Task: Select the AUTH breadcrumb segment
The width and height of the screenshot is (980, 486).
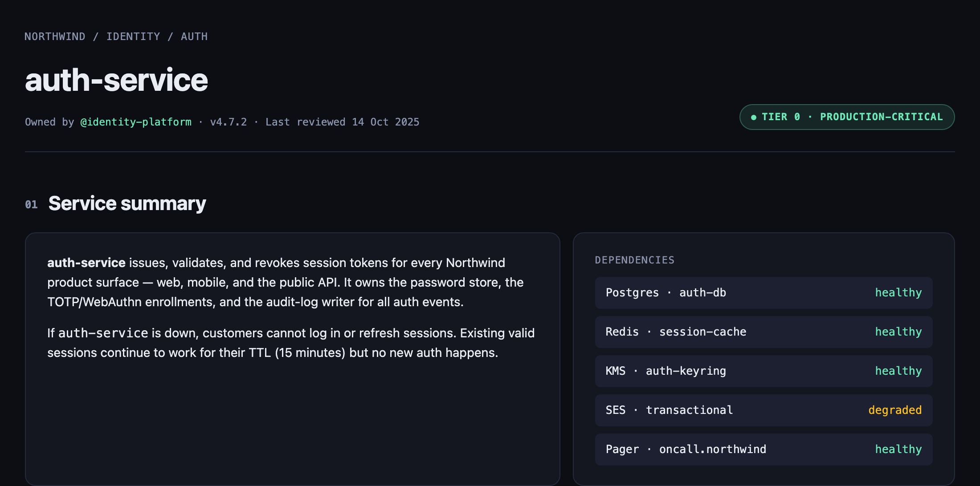Action: (194, 36)
